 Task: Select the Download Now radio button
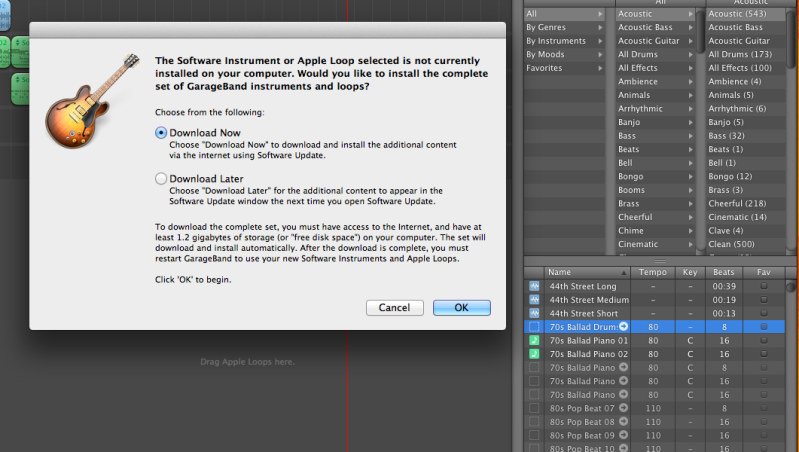[161, 132]
